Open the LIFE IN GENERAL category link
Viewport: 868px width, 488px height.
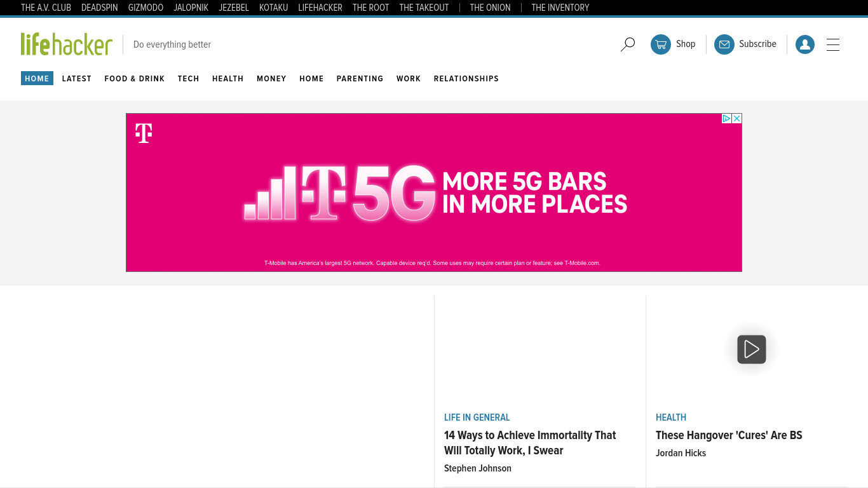tap(477, 417)
